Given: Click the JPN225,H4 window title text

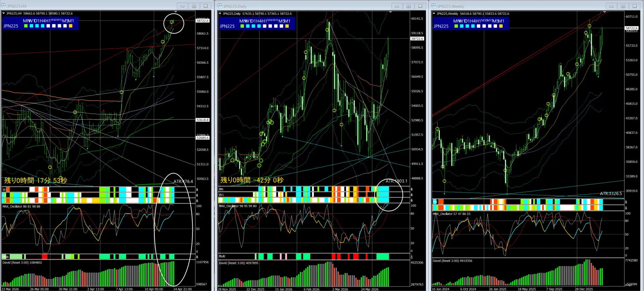Looking at the screenshot, I should [x=17, y=6].
